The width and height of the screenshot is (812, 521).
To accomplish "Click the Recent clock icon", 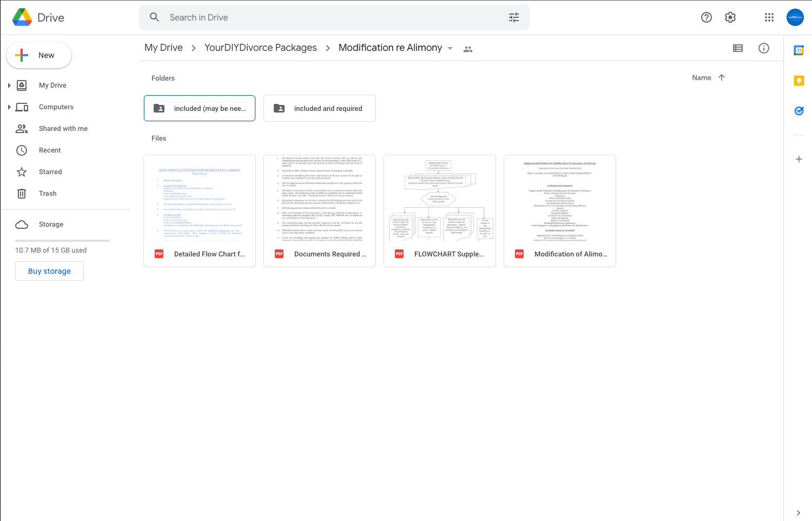I will [22, 150].
